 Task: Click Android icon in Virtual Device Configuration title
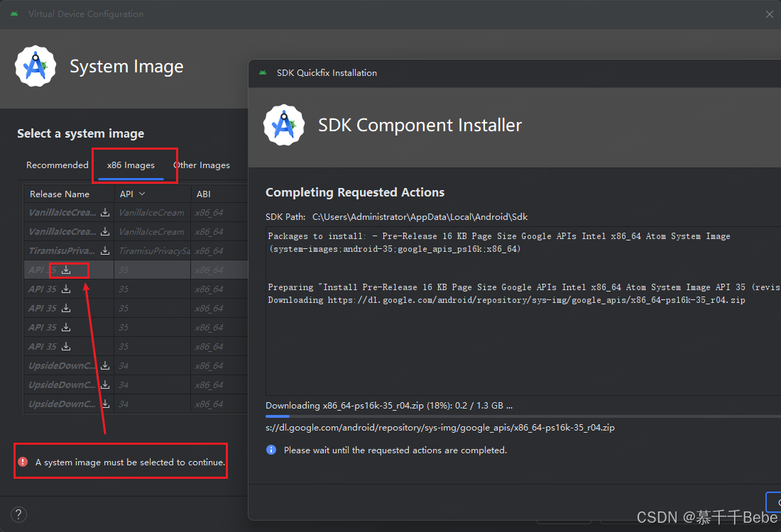(14, 14)
